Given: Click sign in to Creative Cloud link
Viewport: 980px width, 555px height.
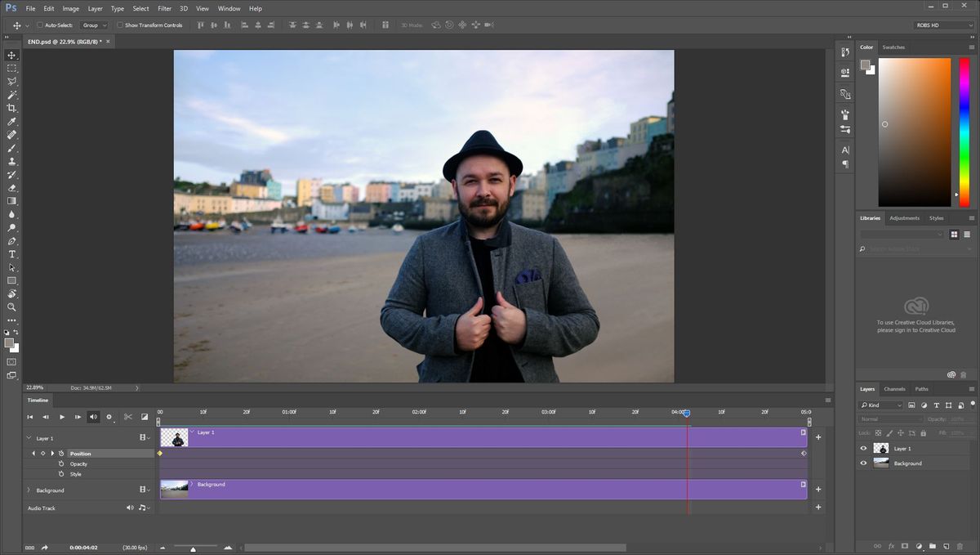Looking at the screenshot, I should point(915,329).
